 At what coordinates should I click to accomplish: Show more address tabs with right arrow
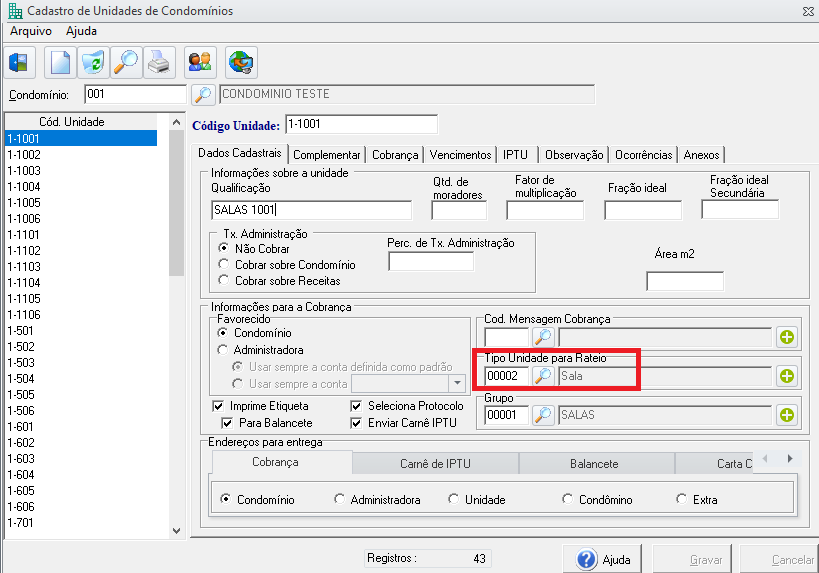pos(790,458)
